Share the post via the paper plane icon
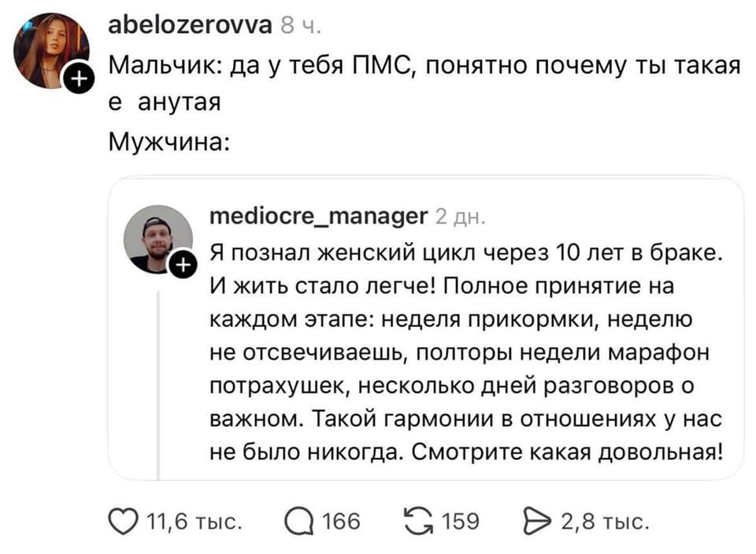The image size is (756, 554). click(537, 519)
